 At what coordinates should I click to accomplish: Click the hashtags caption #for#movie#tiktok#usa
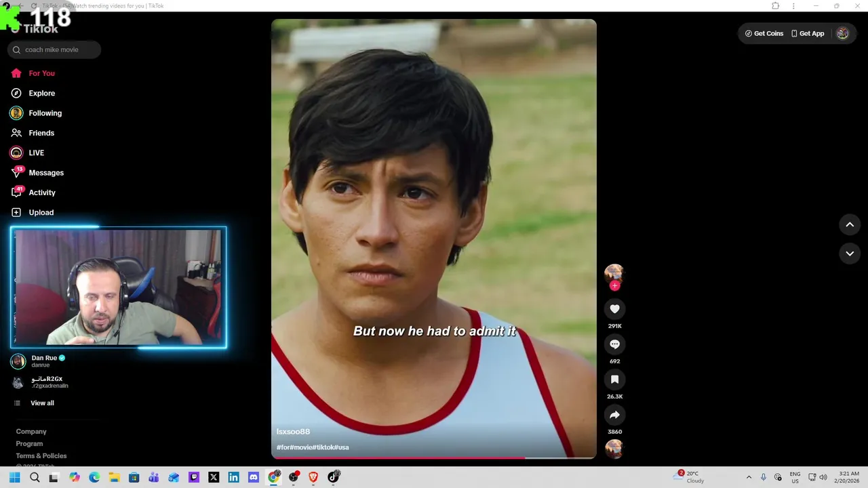[313, 447]
